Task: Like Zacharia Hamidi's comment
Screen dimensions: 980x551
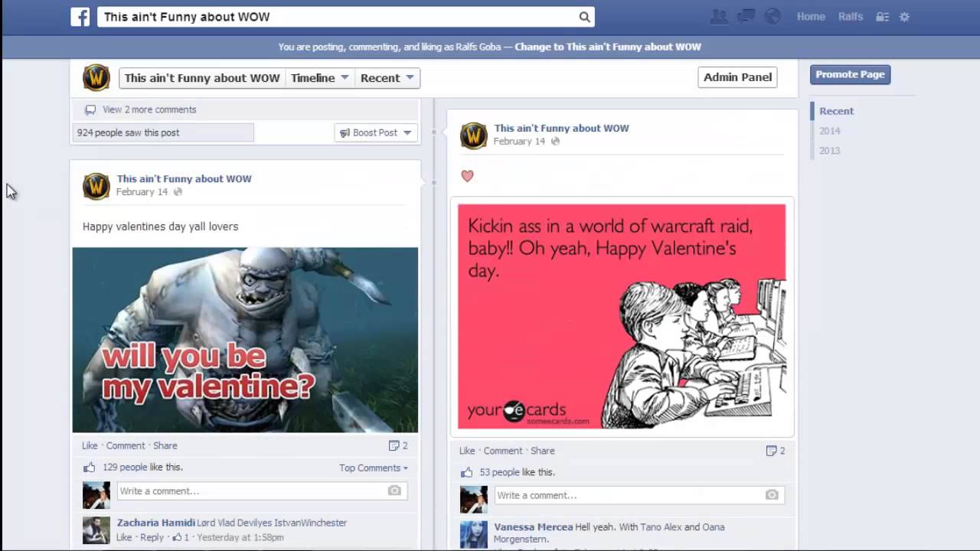Action: 124,537
